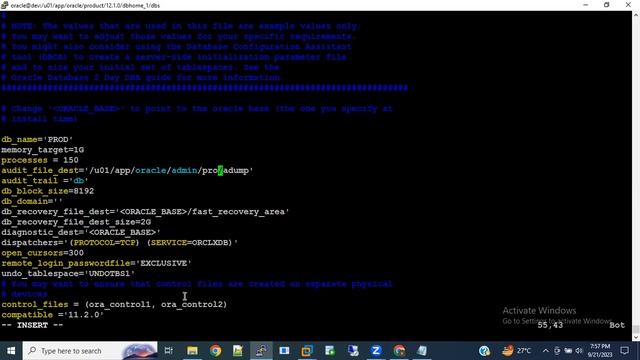640x360 pixels.
Task: Minimize the PuTTY window
Action: point(586,5)
